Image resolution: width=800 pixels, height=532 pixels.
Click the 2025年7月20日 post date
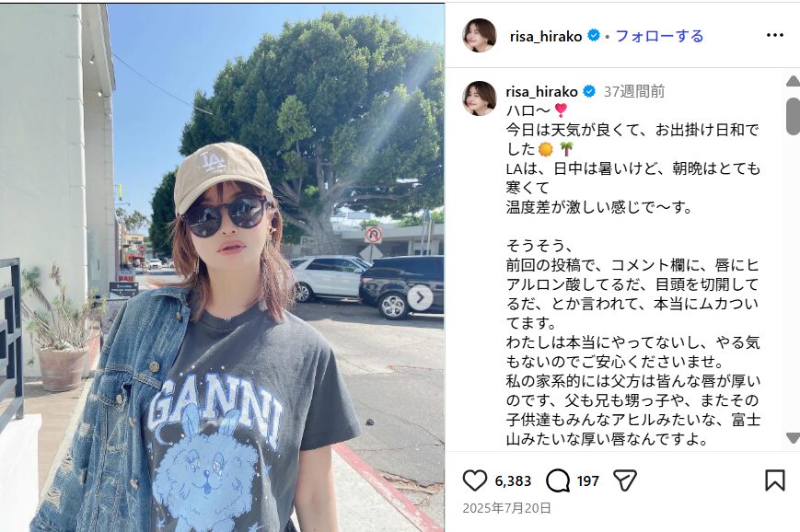pyautogui.click(x=506, y=508)
